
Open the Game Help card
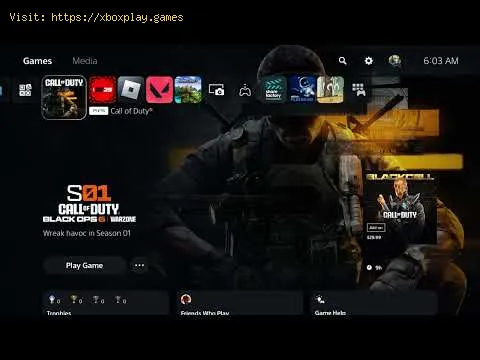click(x=374, y=303)
